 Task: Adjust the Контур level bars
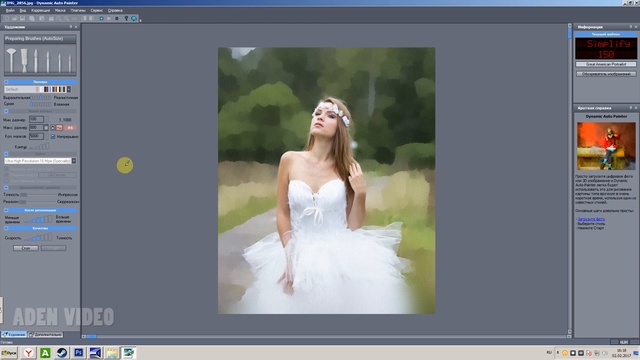click(39, 146)
